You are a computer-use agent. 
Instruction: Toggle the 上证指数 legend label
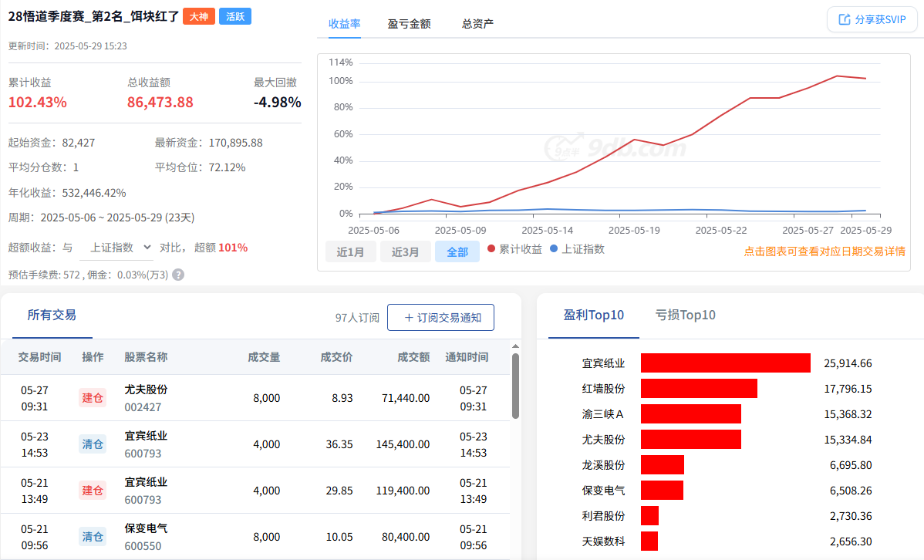point(583,248)
